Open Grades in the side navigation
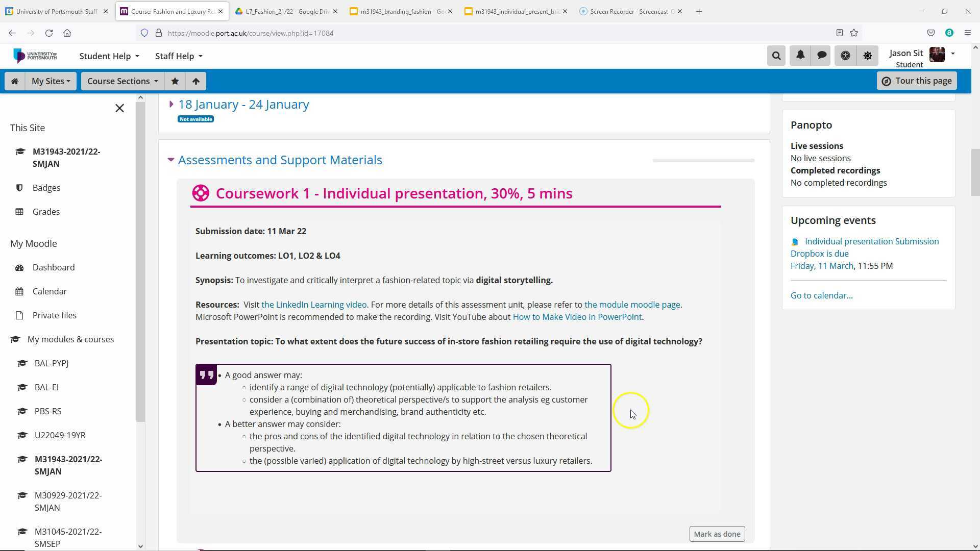The image size is (980, 551). click(46, 212)
